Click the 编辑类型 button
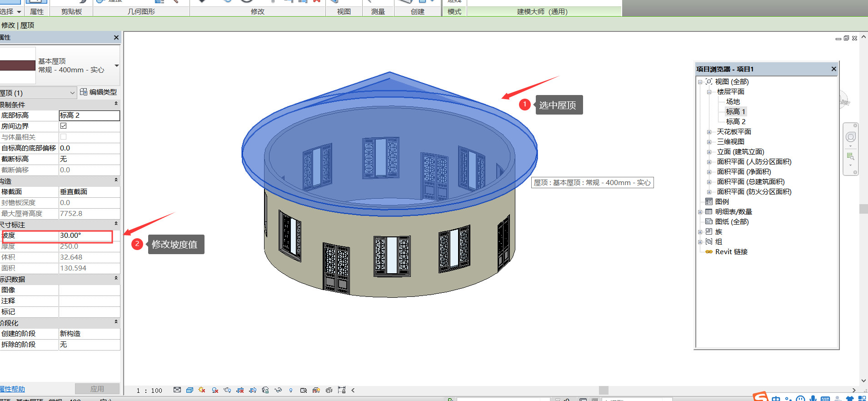This screenshot has width=868, height=401. 99,92
